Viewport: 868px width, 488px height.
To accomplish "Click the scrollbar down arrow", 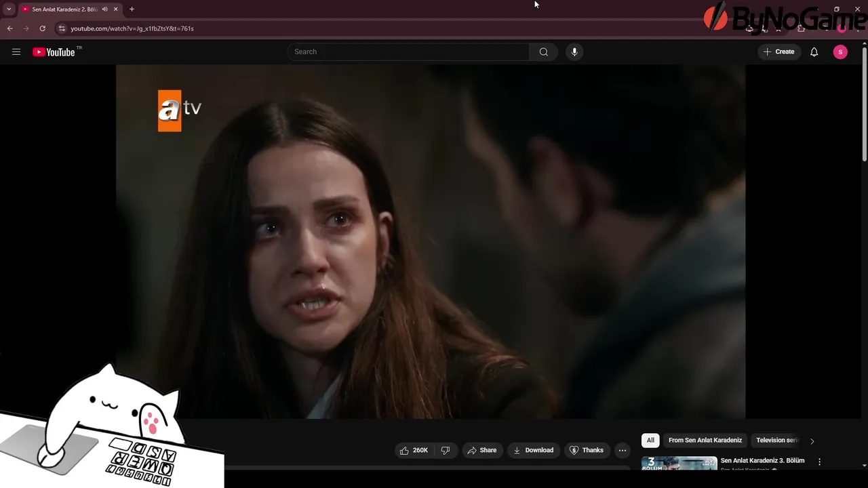I will point(864,466).
